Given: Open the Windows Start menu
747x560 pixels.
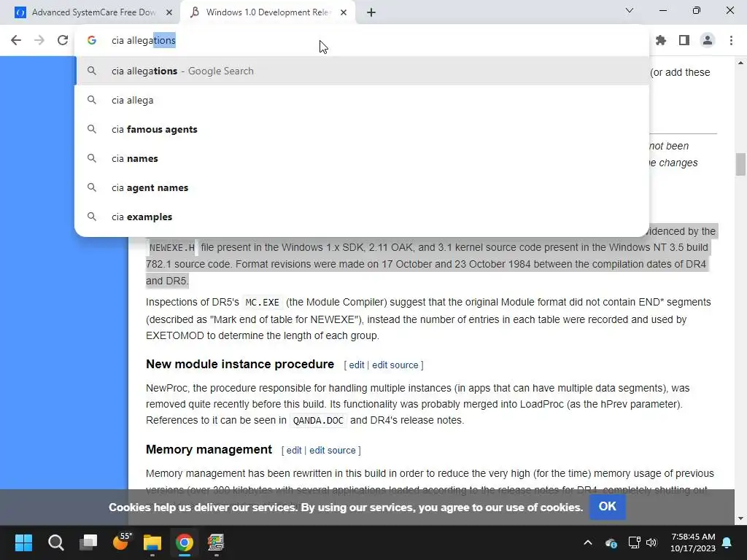Looking at the screenshot, I should 23,542.
